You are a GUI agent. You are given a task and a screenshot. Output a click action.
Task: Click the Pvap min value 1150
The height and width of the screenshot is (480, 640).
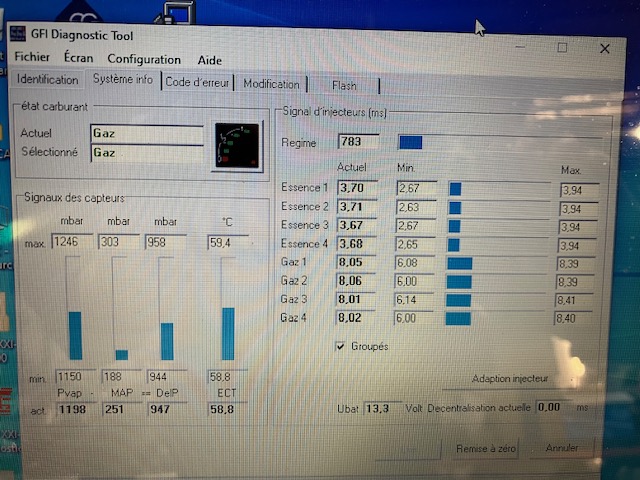click(75, 376)
